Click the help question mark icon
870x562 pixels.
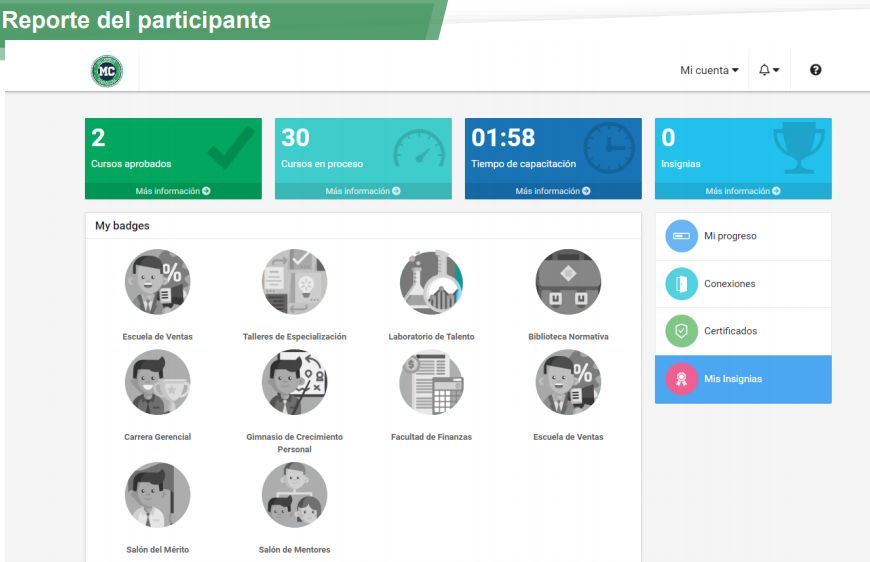(x=815, y=70)
